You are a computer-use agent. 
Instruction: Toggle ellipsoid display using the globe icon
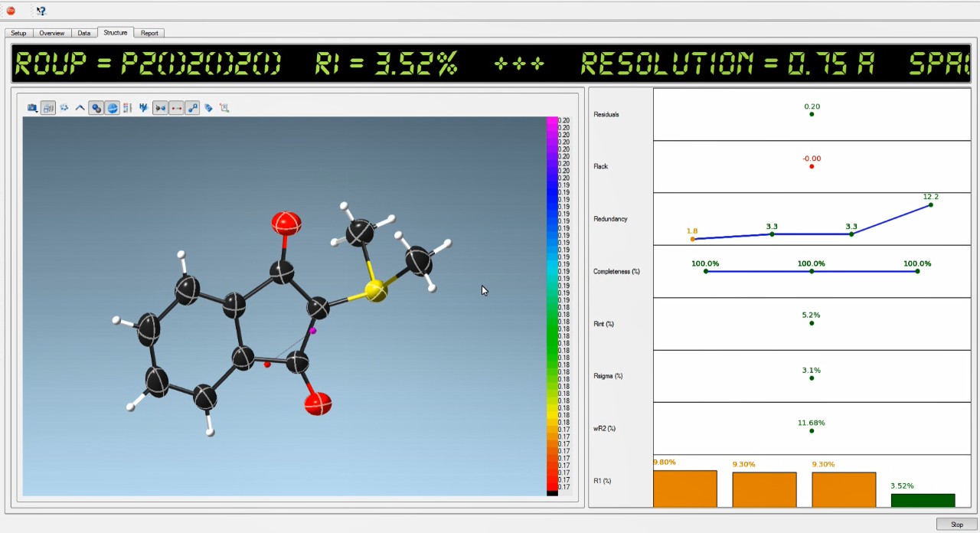tap(113, 107)
